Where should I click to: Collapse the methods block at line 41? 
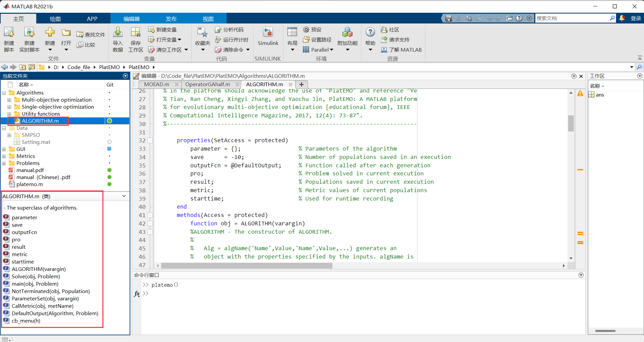click(x=150, y=215)
